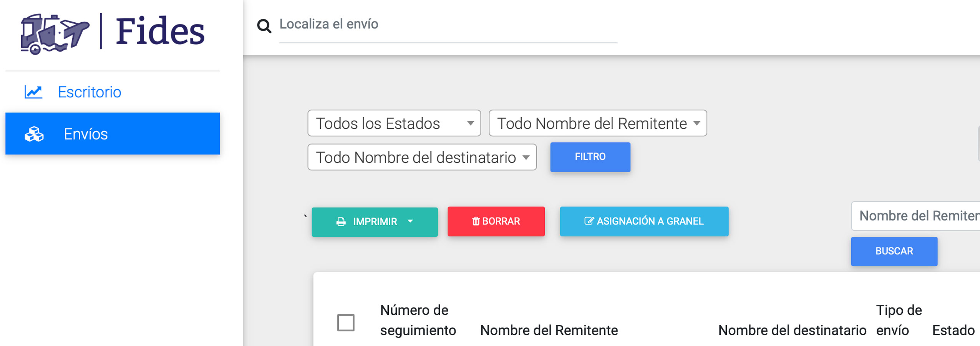Open Todo Nombre del destinatario dropdown
This screenshot has height=346, width=980.
422,157
